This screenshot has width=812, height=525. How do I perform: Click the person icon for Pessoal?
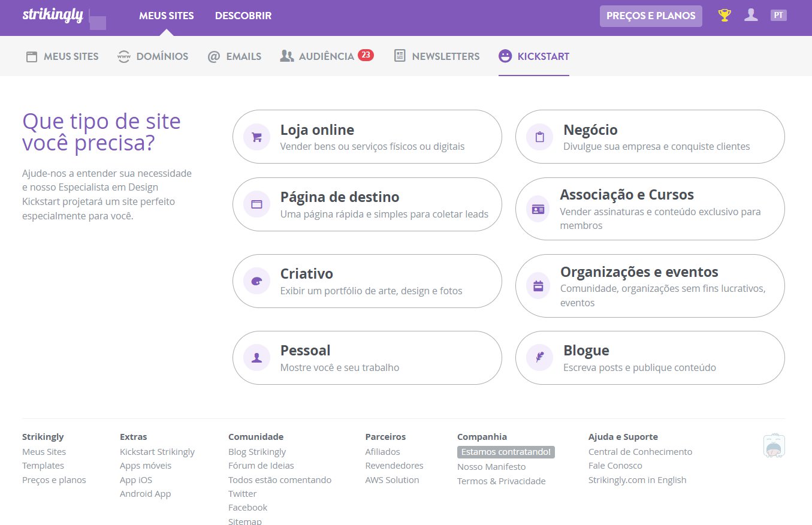[256, 358]
